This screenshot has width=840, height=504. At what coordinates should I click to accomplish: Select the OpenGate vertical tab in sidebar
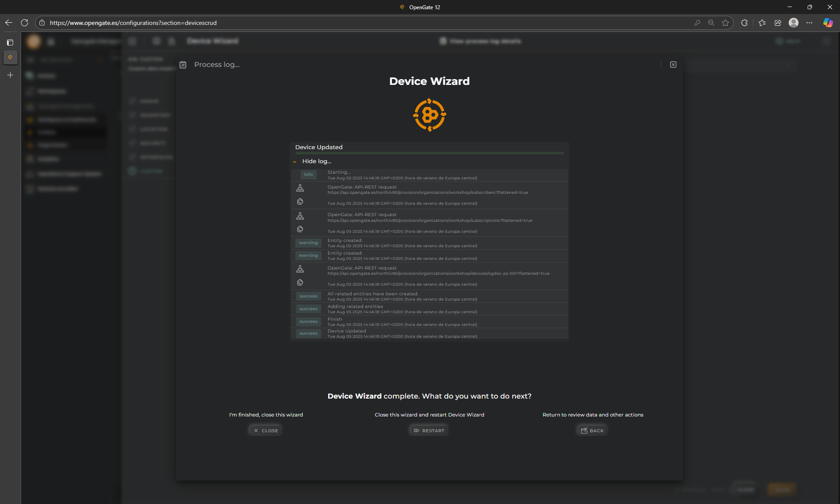coord(10,57)
